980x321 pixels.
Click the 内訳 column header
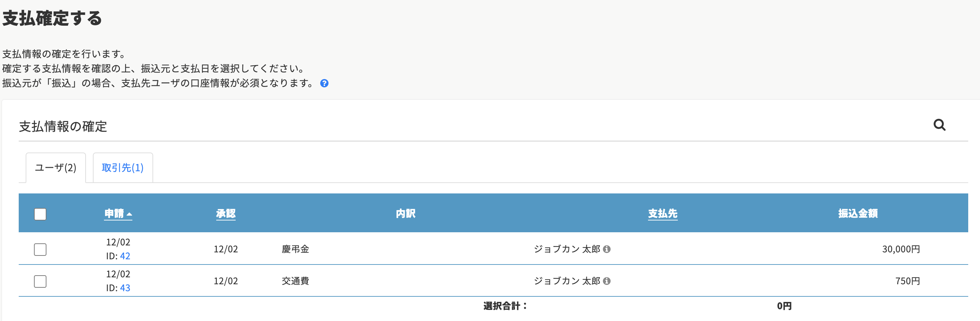pyautogui.click(x=405, y=214)
